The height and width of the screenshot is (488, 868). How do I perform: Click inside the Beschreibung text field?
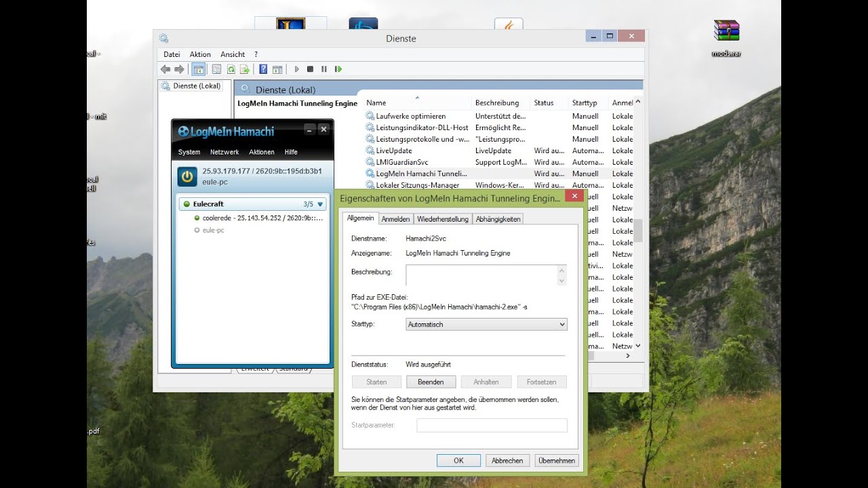[x=481, y=275]
